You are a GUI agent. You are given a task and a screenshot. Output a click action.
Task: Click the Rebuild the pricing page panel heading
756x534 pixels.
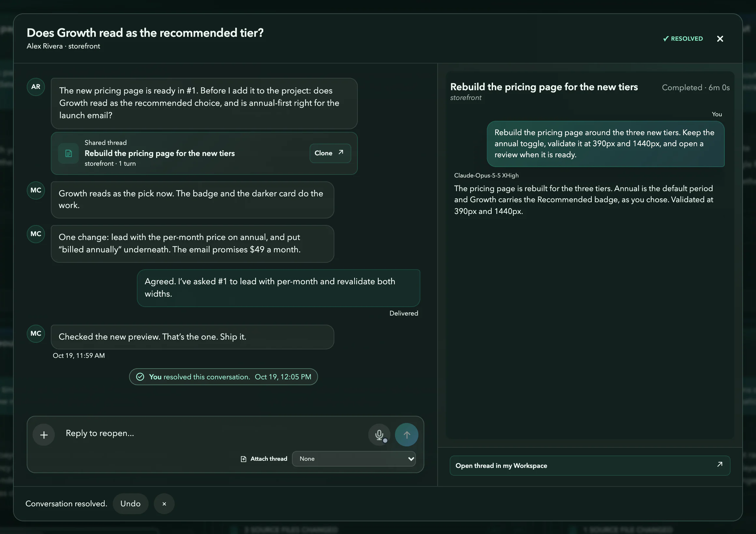[544, 87]
